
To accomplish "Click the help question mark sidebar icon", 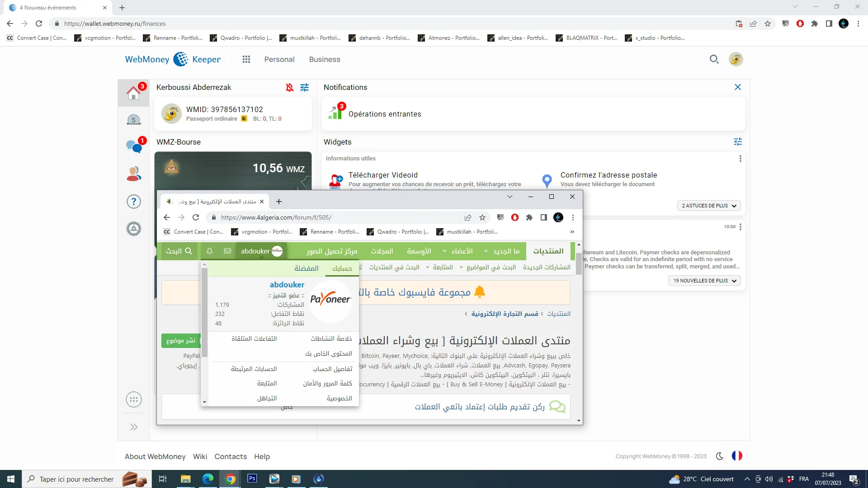I will coord(133,202).
